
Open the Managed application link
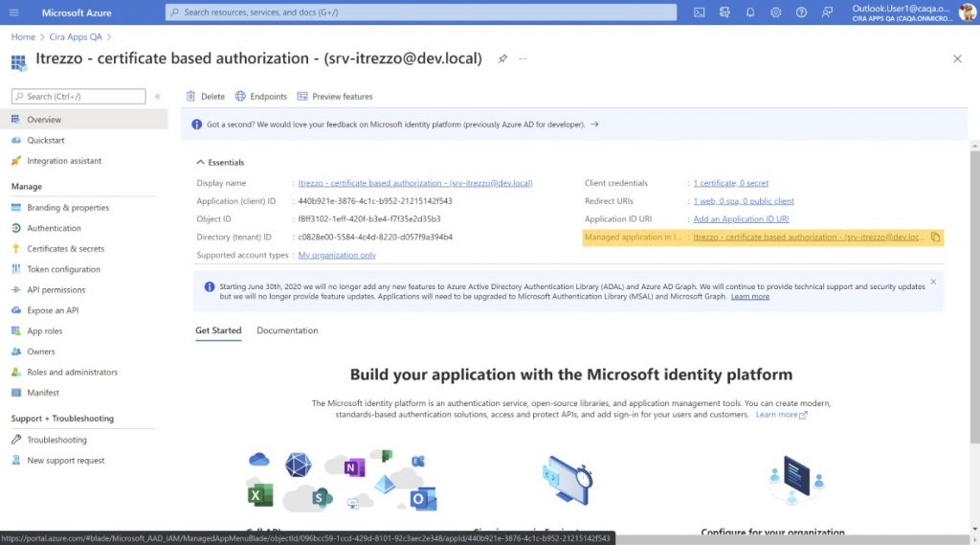click(808, 238)
